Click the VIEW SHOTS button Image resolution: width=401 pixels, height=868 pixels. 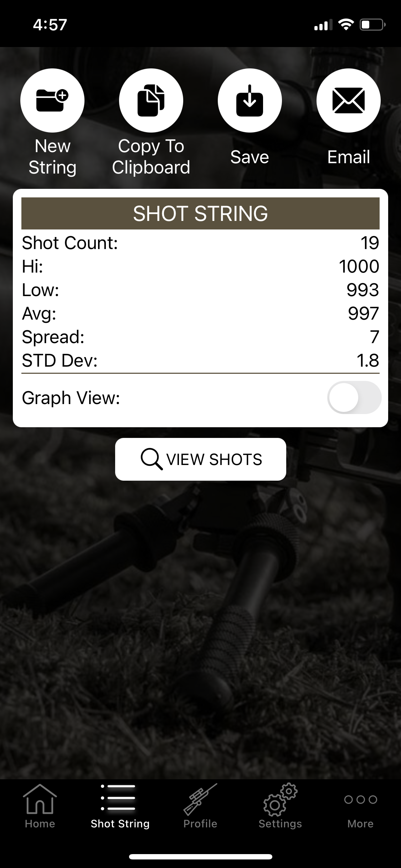(201, 459)
